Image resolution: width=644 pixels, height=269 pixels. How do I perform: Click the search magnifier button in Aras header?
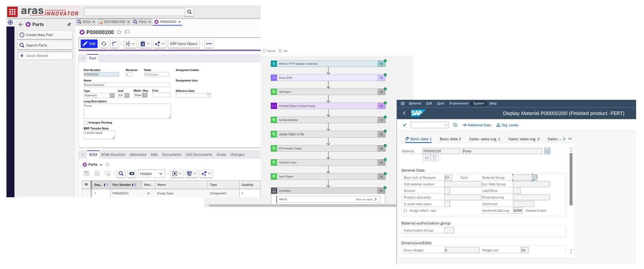click(189, 12)
